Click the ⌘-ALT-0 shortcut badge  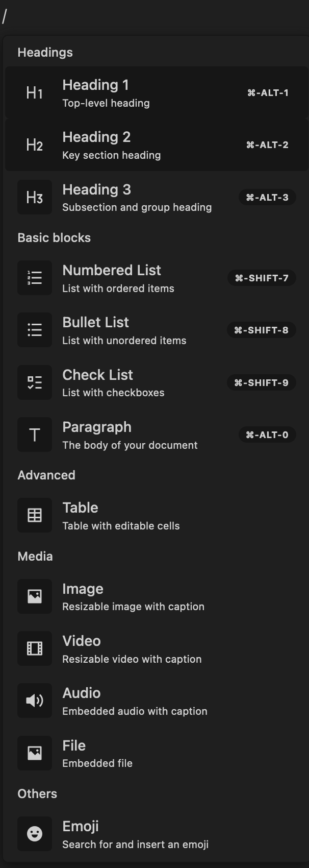(267, 435)
